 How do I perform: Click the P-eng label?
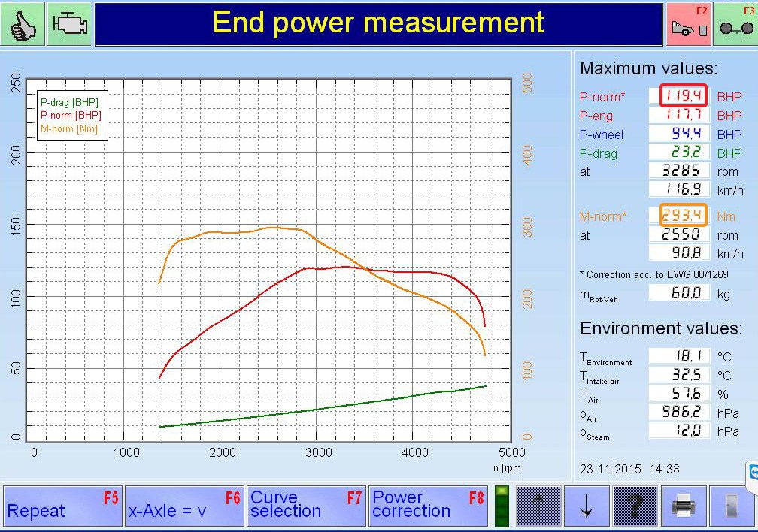point(596,116)
